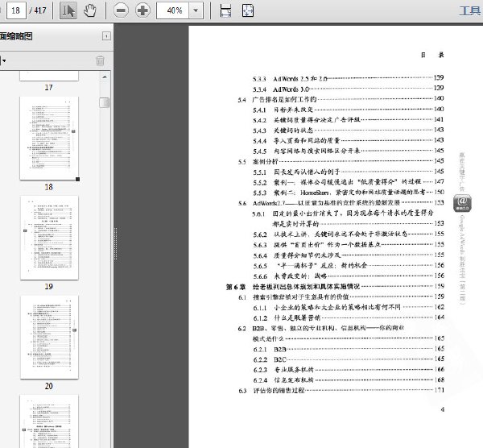Click the thumbnail label 20

click(x=48, y=386)
